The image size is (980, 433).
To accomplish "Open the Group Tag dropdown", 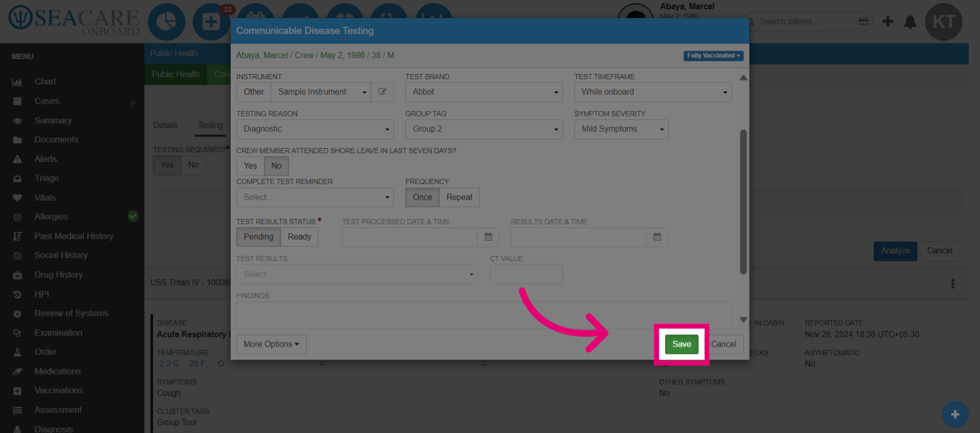I will (x=484, y=129).
